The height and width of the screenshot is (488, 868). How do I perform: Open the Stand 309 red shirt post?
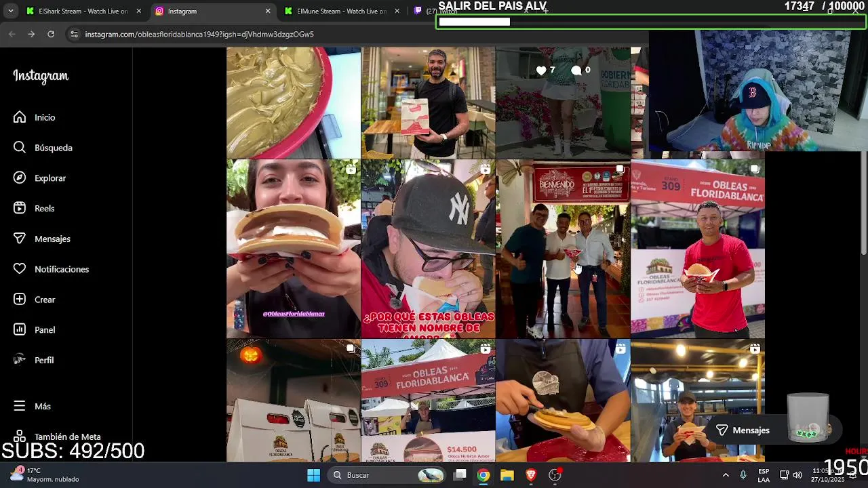(697, 249)
